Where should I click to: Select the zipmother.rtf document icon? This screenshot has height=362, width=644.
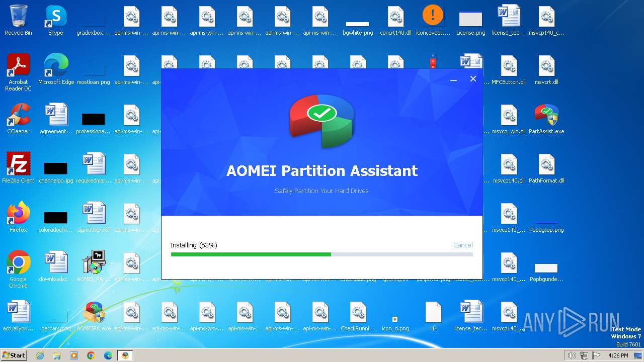[x=94, y=218]
